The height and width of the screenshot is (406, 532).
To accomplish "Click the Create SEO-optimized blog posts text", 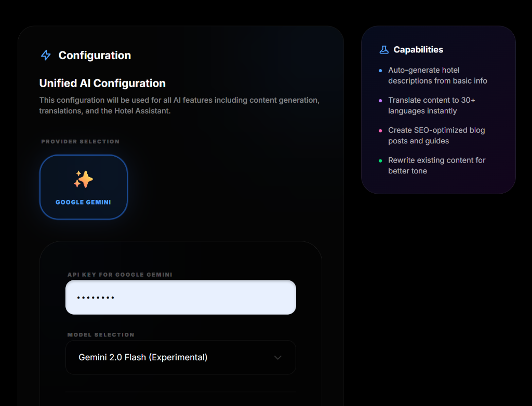I will pos(436,136).
